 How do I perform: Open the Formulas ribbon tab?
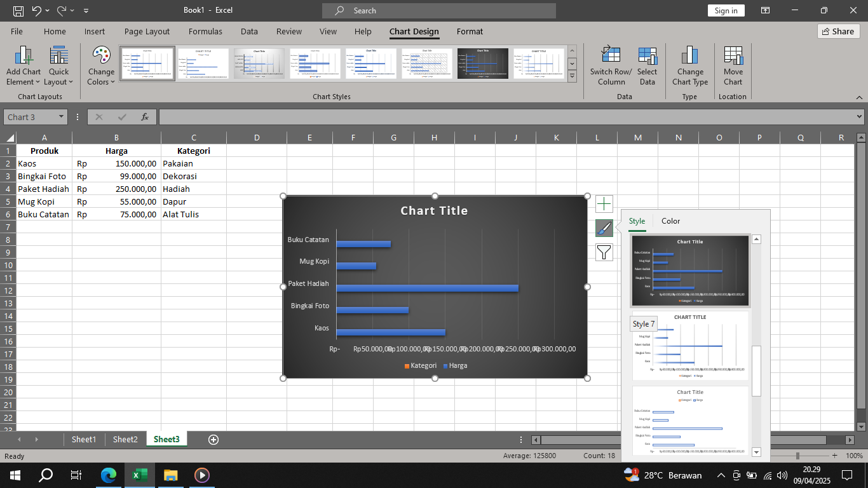(x=205, y=31)
